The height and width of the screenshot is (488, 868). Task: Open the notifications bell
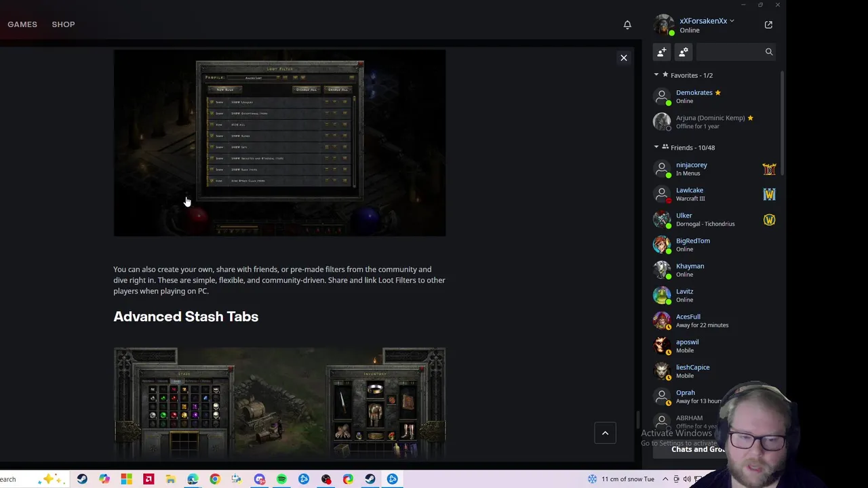pyautogui.click(x=627, y=25)
